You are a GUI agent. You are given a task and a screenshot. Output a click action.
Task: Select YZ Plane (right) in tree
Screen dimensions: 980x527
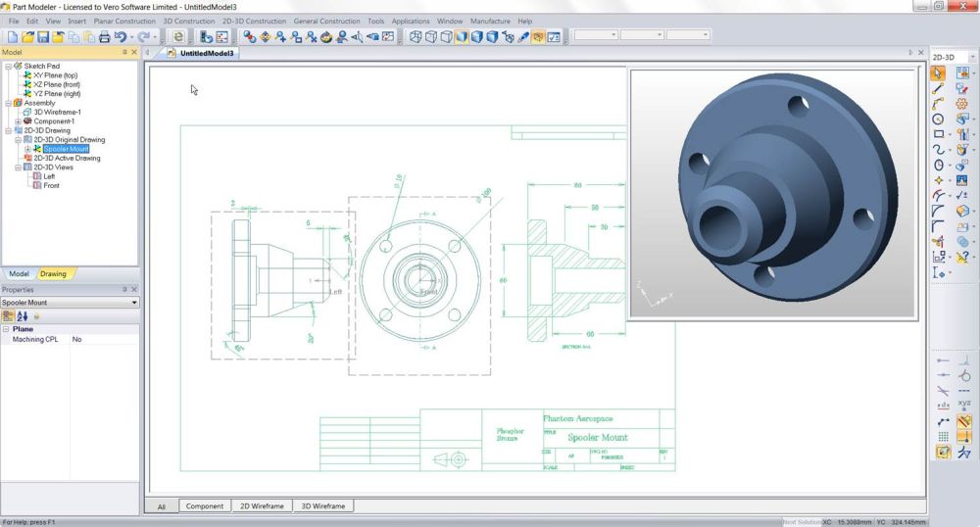[x=57, y=94]
